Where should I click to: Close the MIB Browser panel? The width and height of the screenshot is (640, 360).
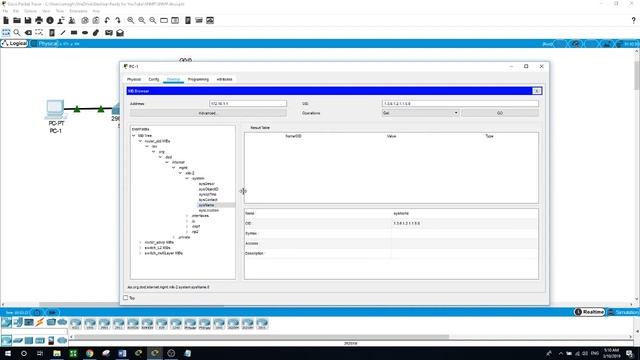(537, 91)
